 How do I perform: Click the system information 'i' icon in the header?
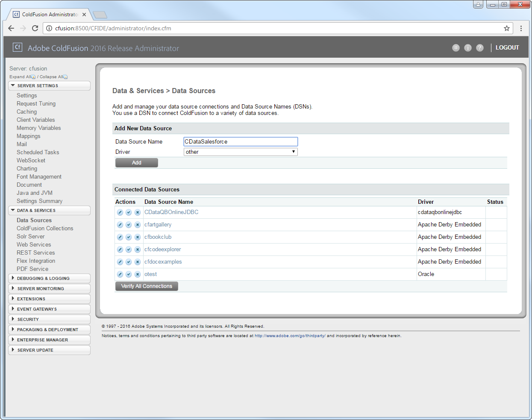click(x=468, y=48)
